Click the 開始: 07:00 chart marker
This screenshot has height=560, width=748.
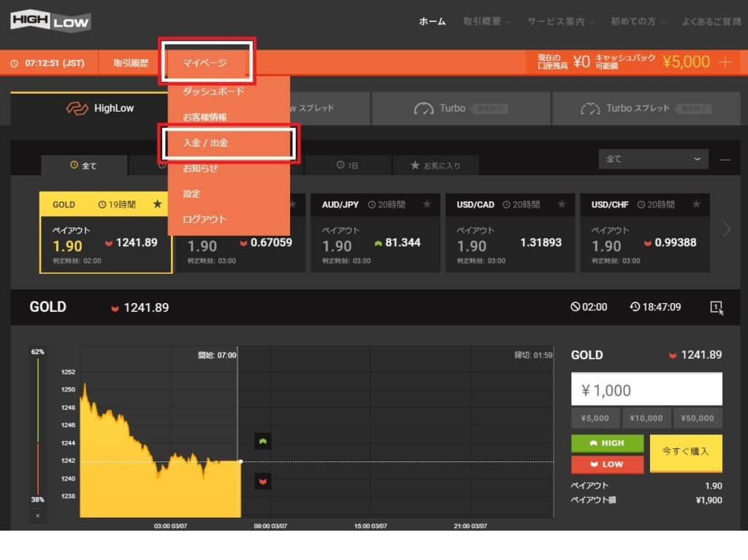point(217,356)
